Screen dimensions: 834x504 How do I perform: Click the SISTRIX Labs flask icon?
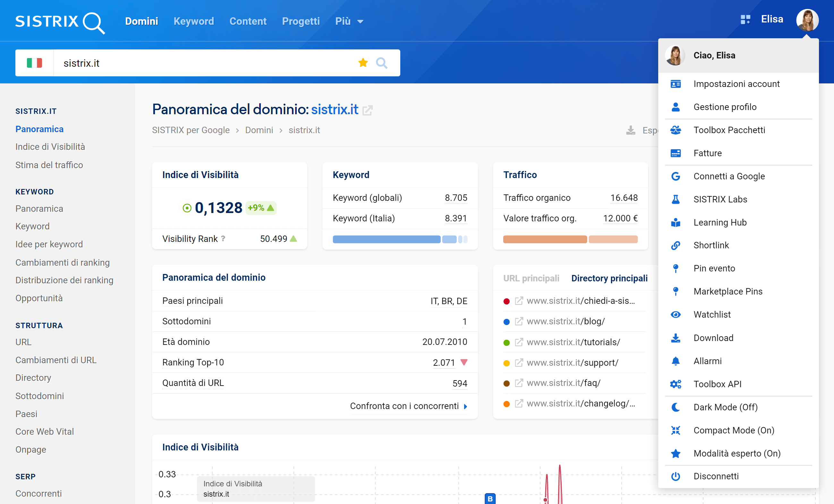676,199
